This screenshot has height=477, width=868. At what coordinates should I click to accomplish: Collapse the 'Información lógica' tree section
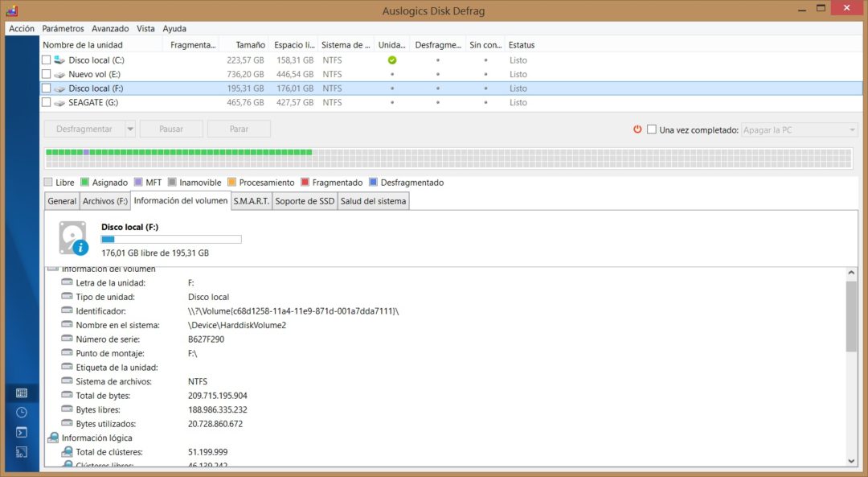[x=53, y=438]
